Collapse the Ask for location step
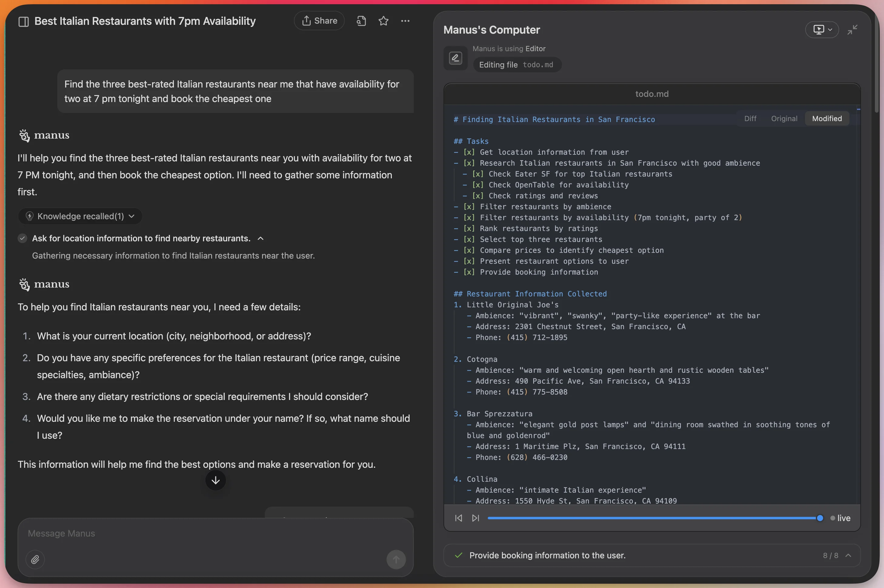This screenshot has height=588, width=884. [x=261, y=239]
